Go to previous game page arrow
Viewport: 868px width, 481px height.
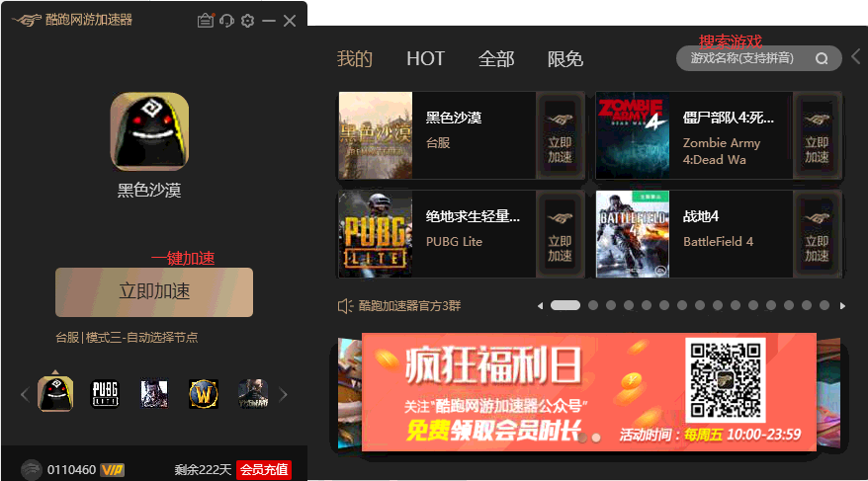540,306
